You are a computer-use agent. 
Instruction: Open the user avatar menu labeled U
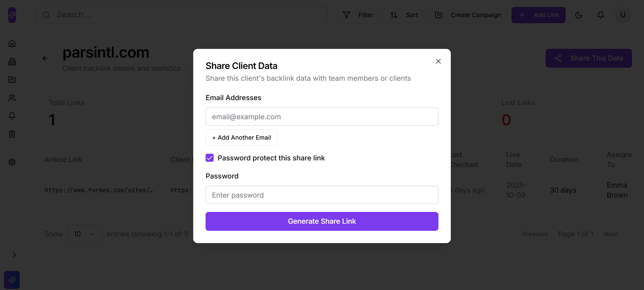point(623,15)
